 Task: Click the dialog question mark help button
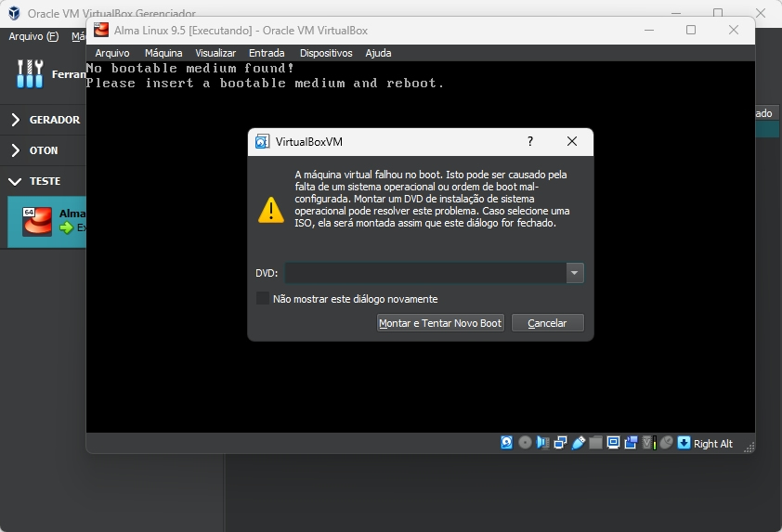coord(530,142)
